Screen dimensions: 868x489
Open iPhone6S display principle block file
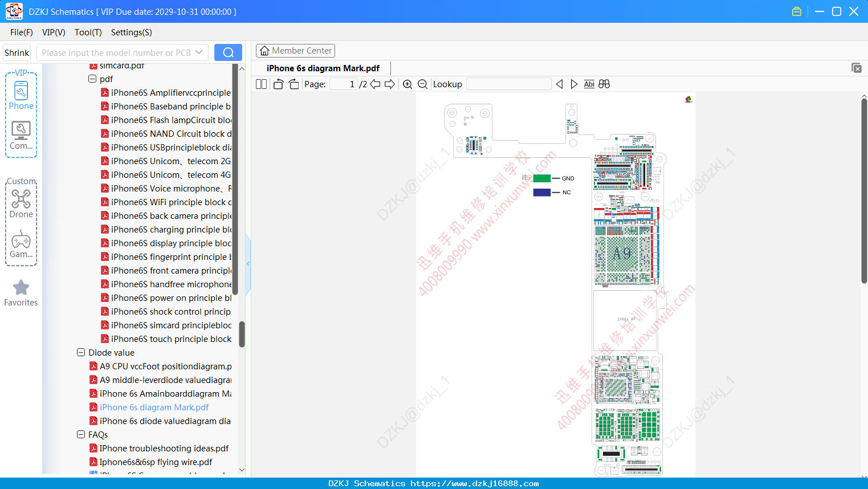(x=171, y=243)
